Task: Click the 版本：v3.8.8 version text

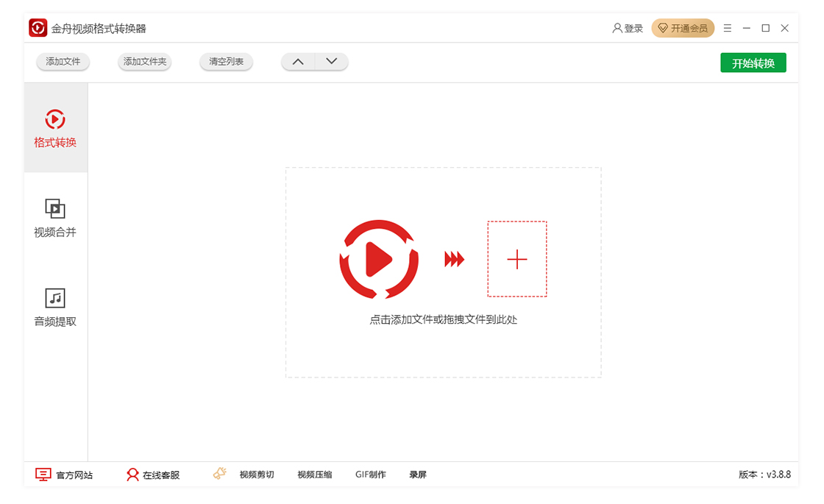Action: [x=764, y=475]
